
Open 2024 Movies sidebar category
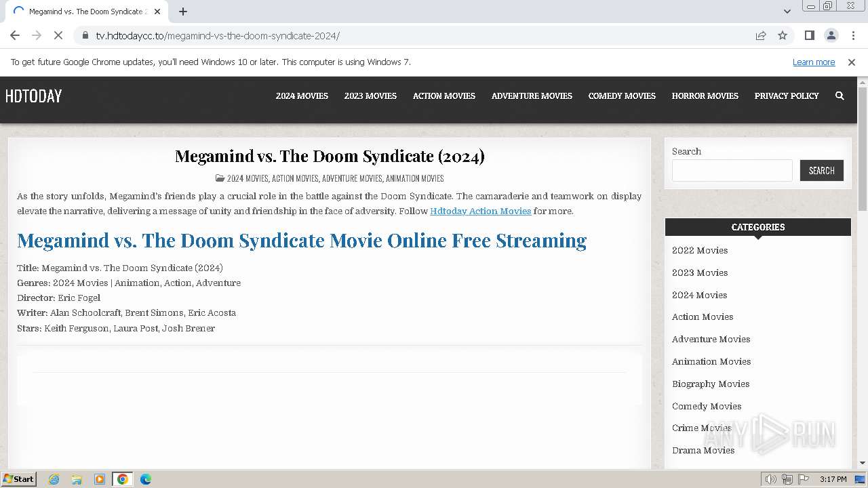click(x=700, y=296)
